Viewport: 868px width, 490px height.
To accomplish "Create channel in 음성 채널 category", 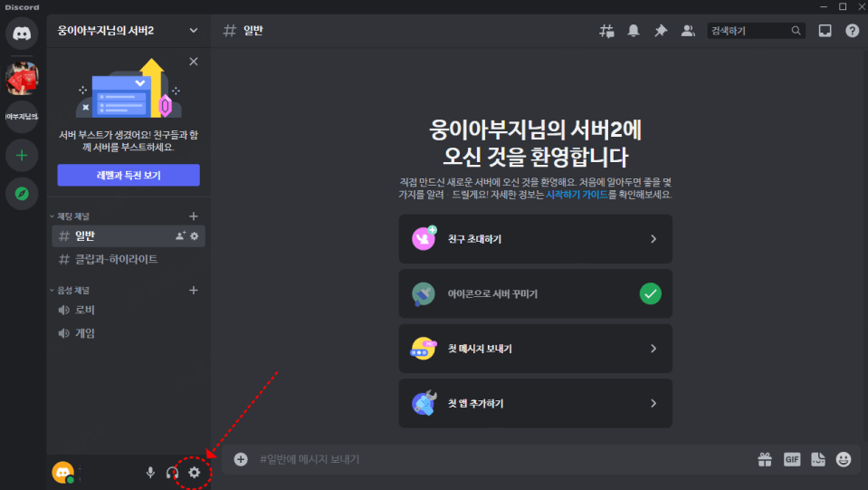I will (x=193, y=290).
